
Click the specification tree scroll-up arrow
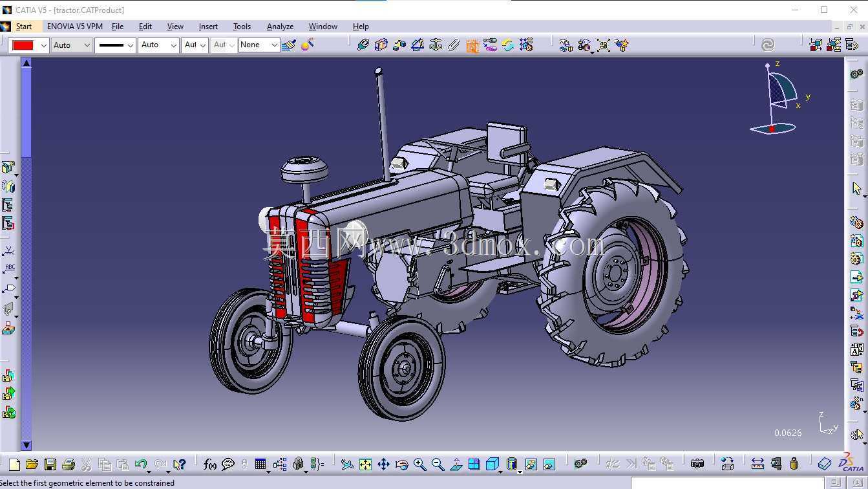(x=26, y=63)
